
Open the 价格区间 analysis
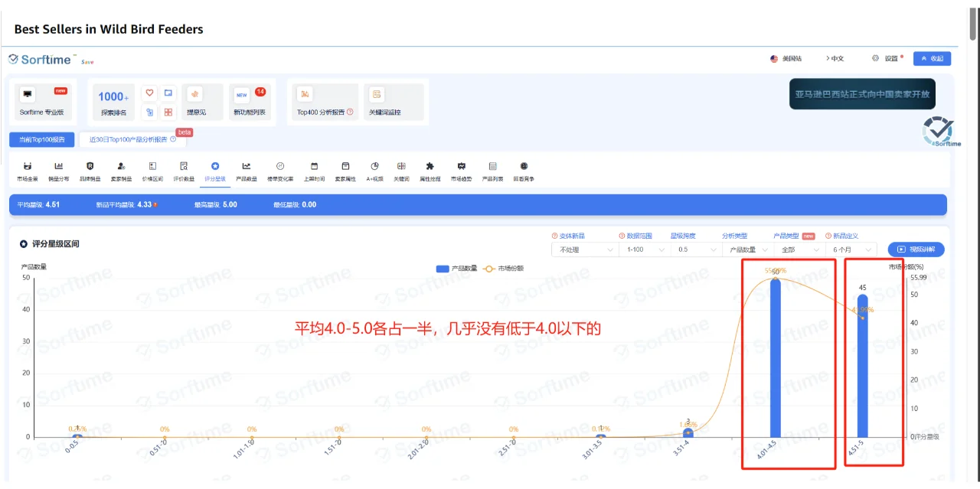click(x=152, y=169)
